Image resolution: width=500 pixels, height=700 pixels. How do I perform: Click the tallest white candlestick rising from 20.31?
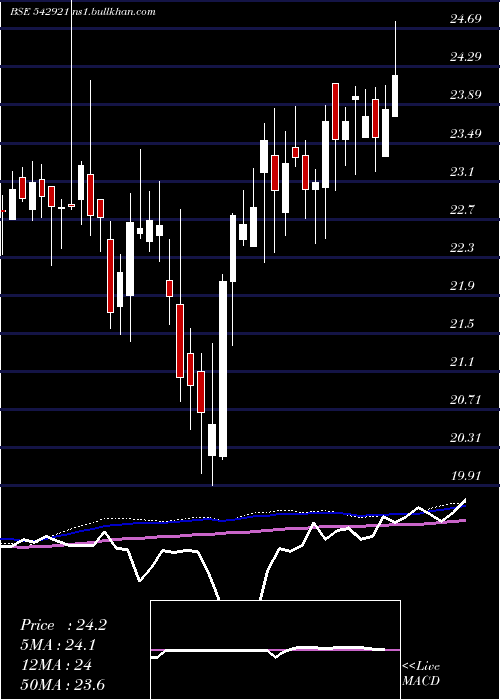[223, 369]
